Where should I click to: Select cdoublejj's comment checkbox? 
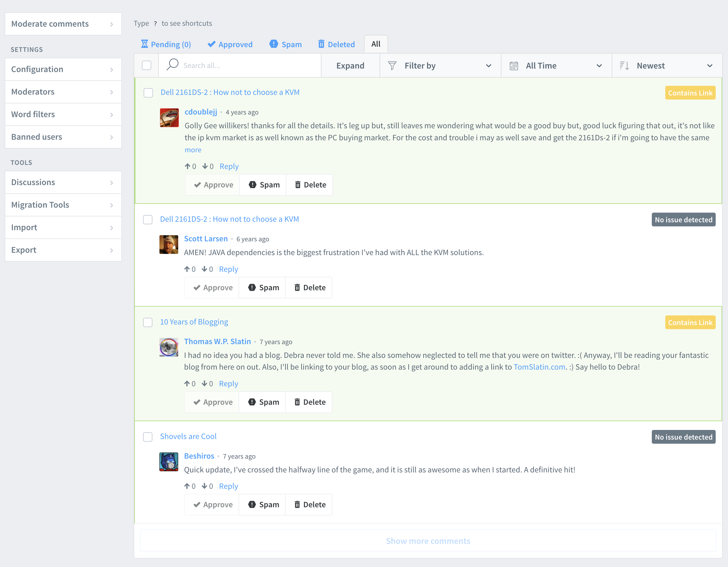148,93
